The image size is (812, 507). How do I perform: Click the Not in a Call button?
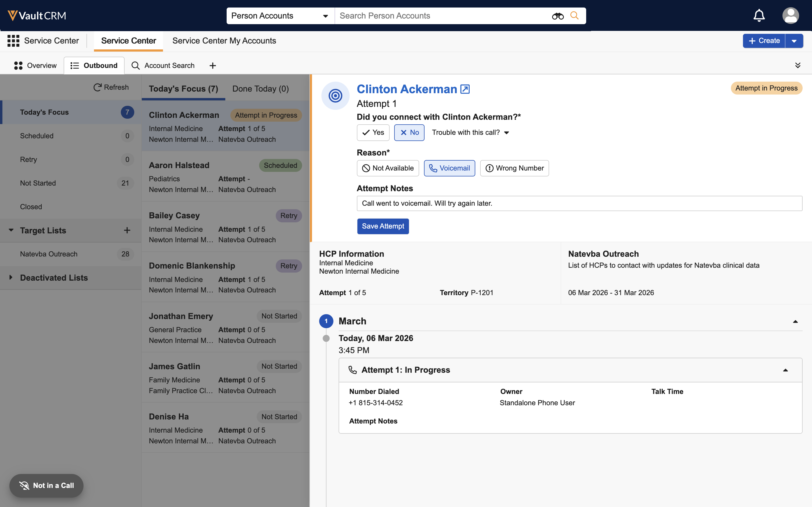46,485
